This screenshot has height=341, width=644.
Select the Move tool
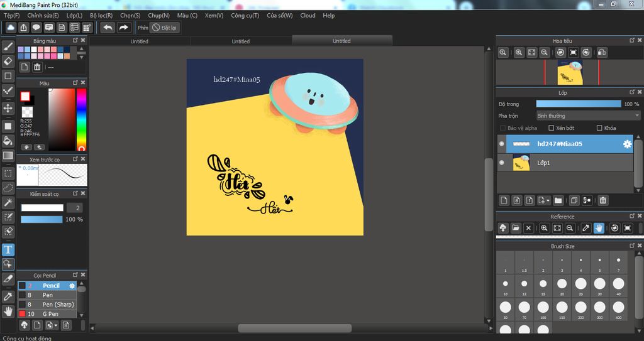[8, 109]
